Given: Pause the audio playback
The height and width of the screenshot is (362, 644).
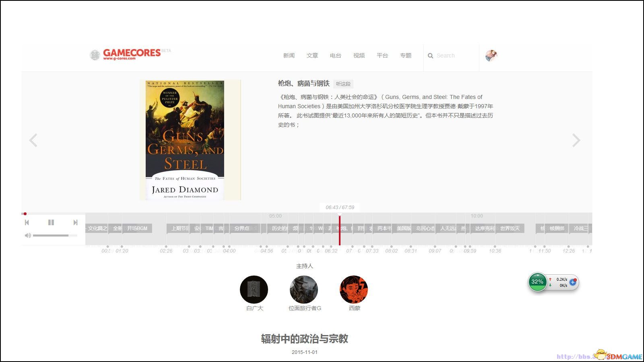Looking at the screenshot, I should click(x=51, y=222).
